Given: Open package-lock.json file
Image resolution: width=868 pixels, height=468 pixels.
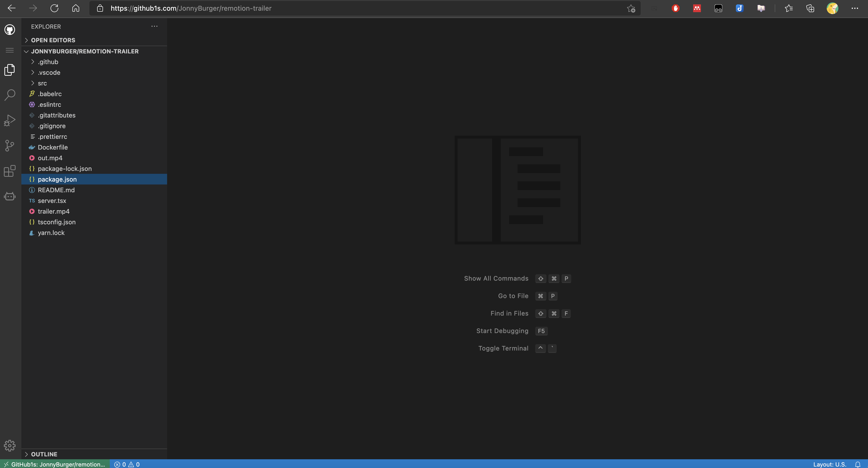Looking at the screenshot, I should pos(94,169).
